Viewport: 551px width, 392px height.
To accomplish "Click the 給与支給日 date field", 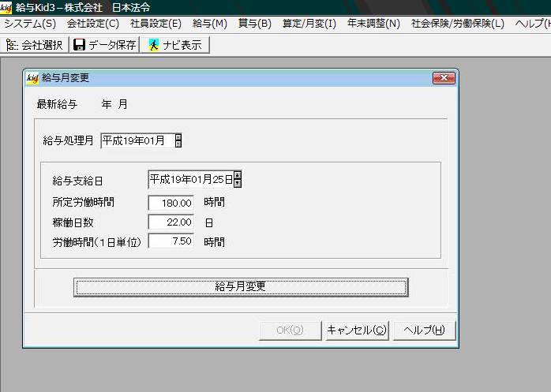I will [x=191, y=180].
